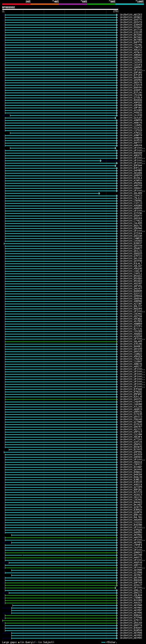Pick the UniRef100_C6SVF4 entry
This screenshot has height=644, width=146.
pyautogui.click(x=131, y=65)
